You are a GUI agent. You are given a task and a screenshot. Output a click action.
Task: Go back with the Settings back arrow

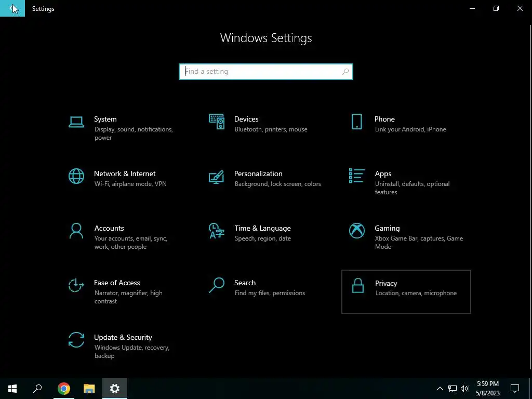[x=12, y=8]
